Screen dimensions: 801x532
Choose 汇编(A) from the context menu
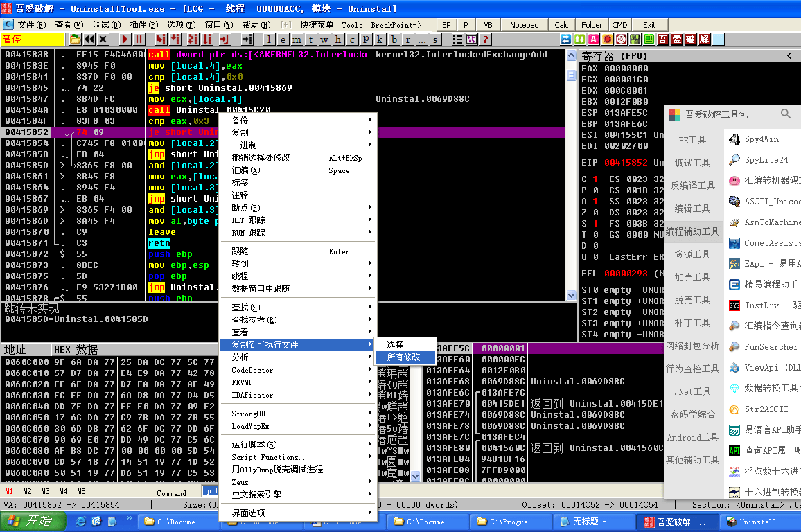click(x=298, y=170)
